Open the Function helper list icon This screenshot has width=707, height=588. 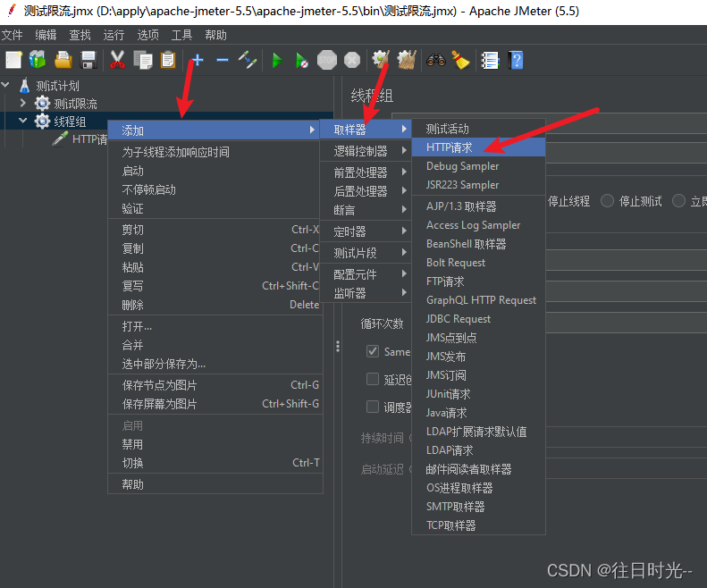click(490, 60)
